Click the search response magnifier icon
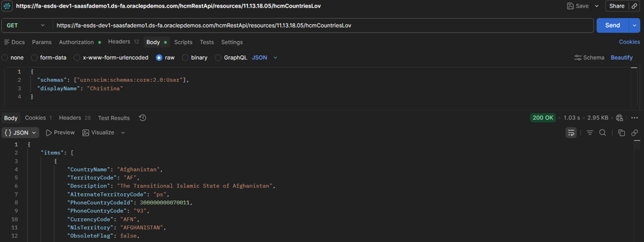This screenshot has width=644, height=242. 602,133
